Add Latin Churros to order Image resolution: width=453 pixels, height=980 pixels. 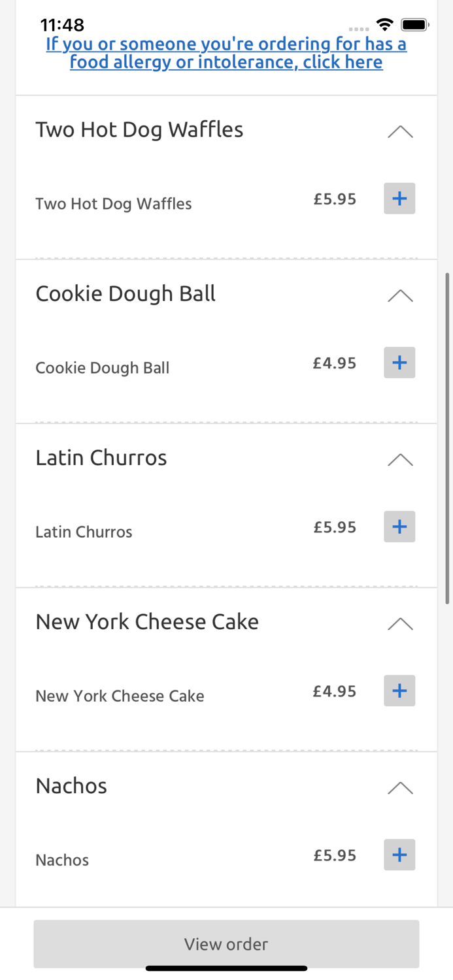[x=399, y=527]
